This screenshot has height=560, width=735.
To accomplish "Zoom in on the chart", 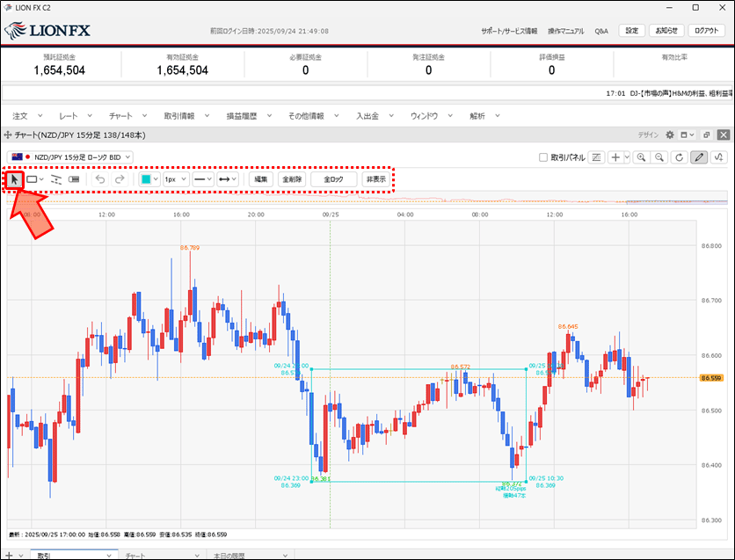I will pos(641,157).
